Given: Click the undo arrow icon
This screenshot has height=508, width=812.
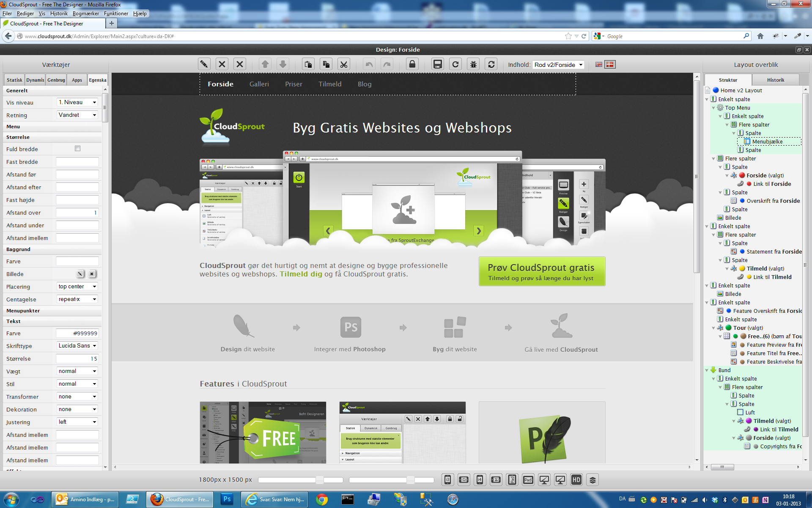Looking at the screenshot, I should 369,64.
